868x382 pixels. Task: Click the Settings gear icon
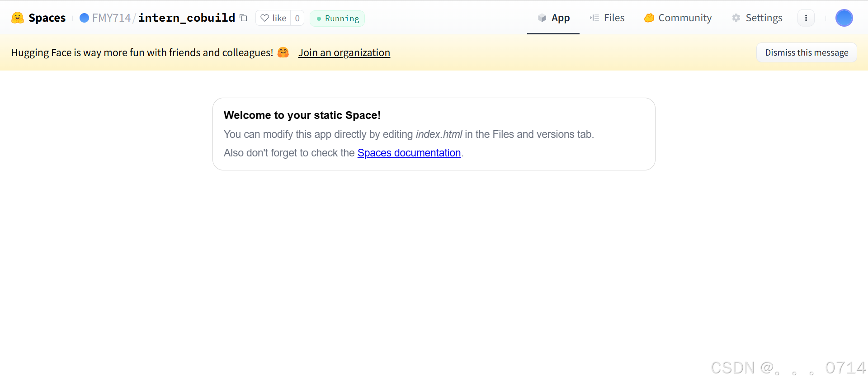736,18
